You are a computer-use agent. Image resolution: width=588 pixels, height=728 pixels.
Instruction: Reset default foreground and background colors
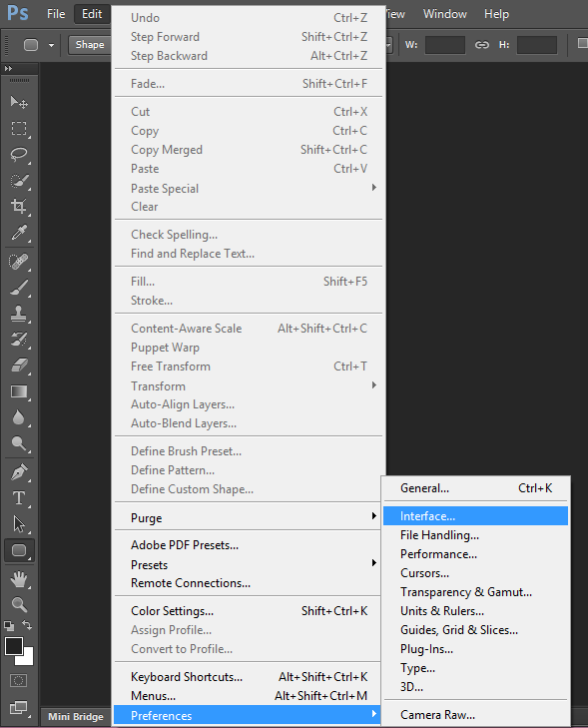[9, 626]
